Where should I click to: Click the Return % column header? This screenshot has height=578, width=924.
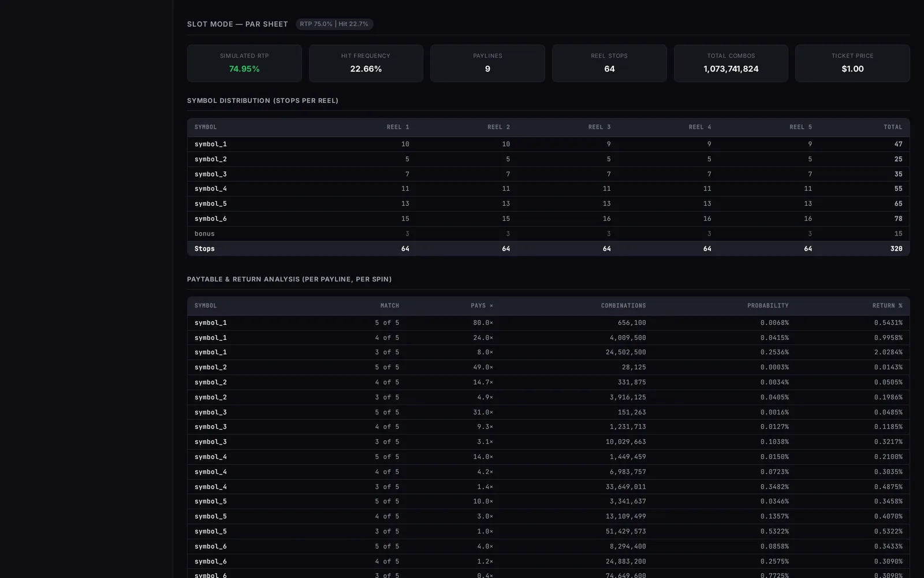[x=888, y=306]
